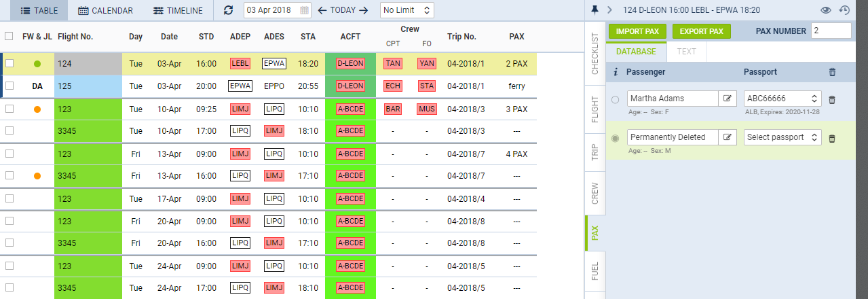Open the PAX side tab

pos(595,233)
